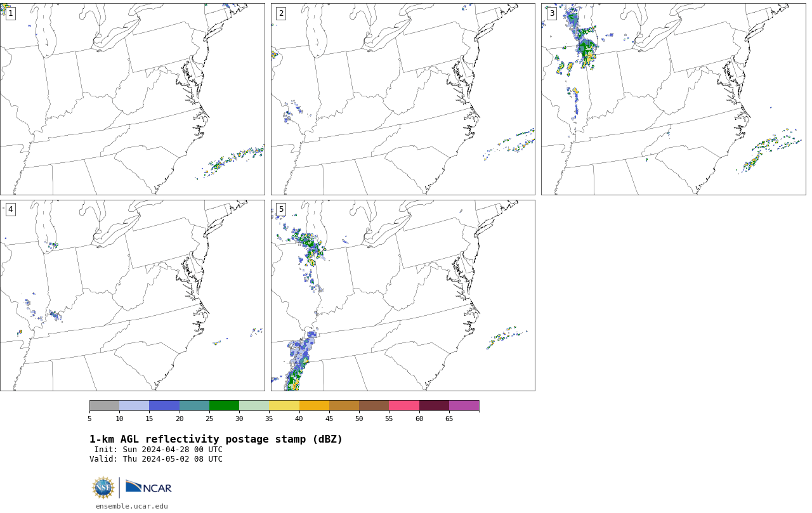812x513 pixels.
Task: Click the '1-km AGL reflectivity postage stamp (dBZ)' title
Action: [216, 439]
